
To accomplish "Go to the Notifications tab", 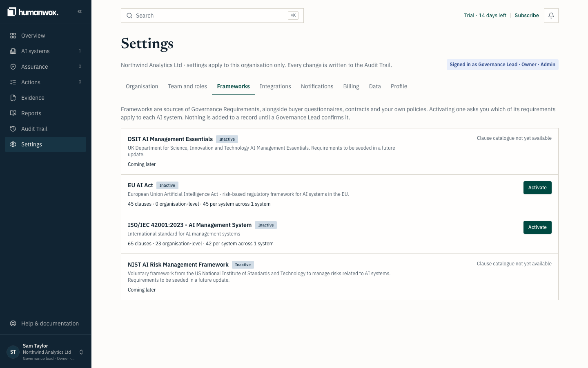I will [x=317, y=86].
